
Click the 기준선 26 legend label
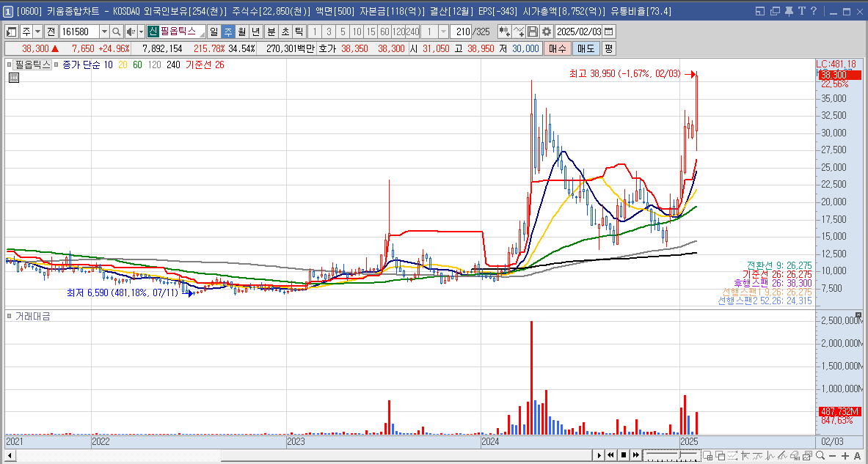[x=205, y=65]
